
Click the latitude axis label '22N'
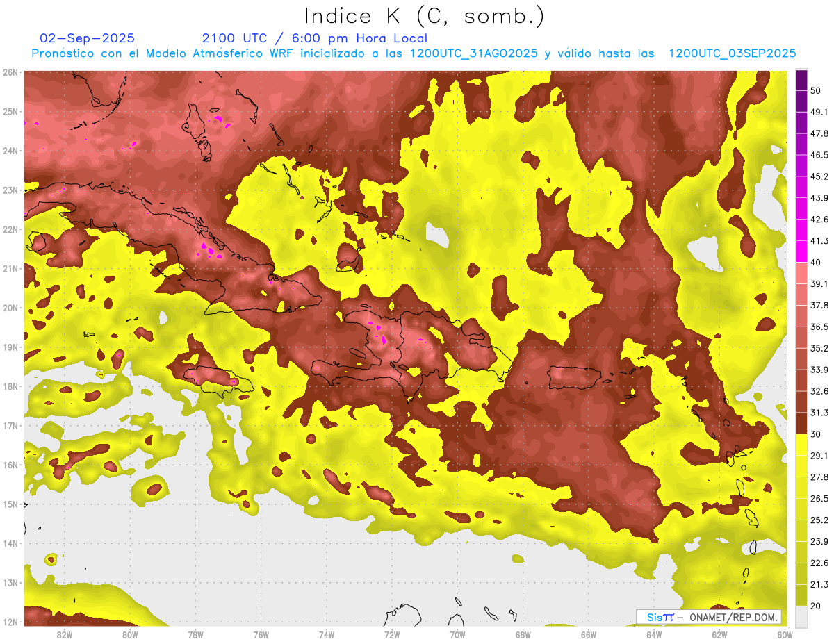10,229
